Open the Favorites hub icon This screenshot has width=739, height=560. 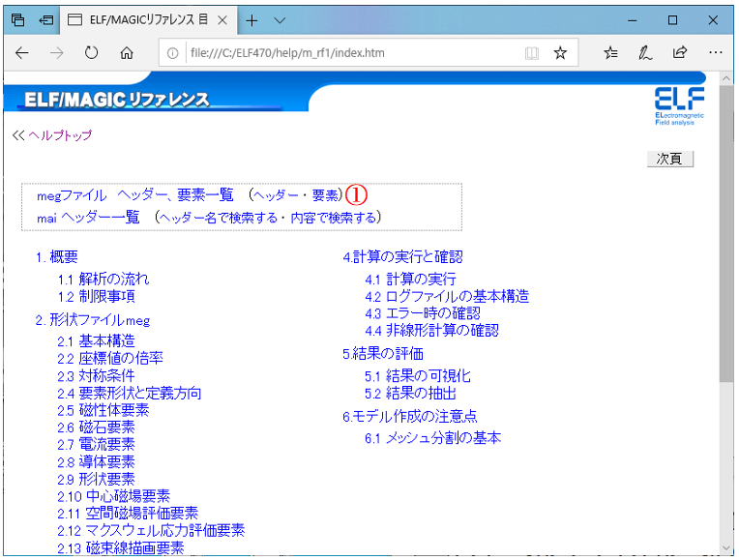tap(610, 53)
